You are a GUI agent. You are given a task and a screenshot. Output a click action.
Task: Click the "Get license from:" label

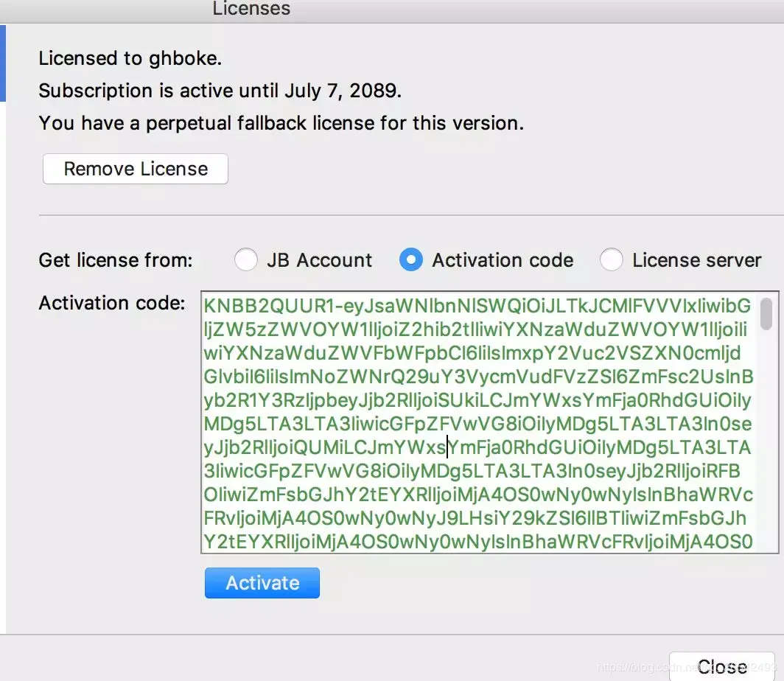(x=116, y=260)
